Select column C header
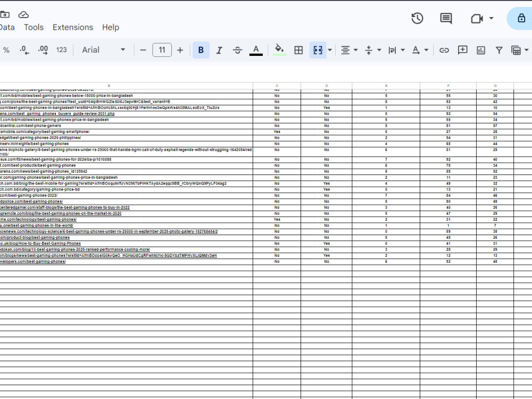 click(277, 86)
